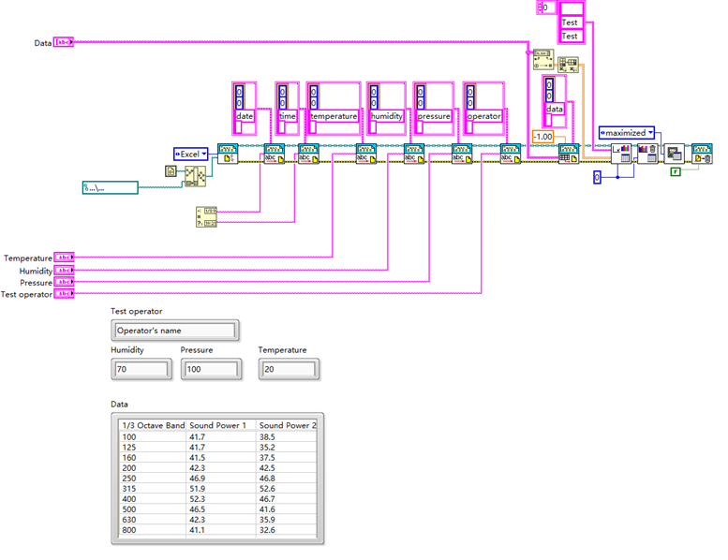Image resolution: width=728 pixels, height=560 pixels.
Task: Click the Get Date/Time String function
Action: 207,216
